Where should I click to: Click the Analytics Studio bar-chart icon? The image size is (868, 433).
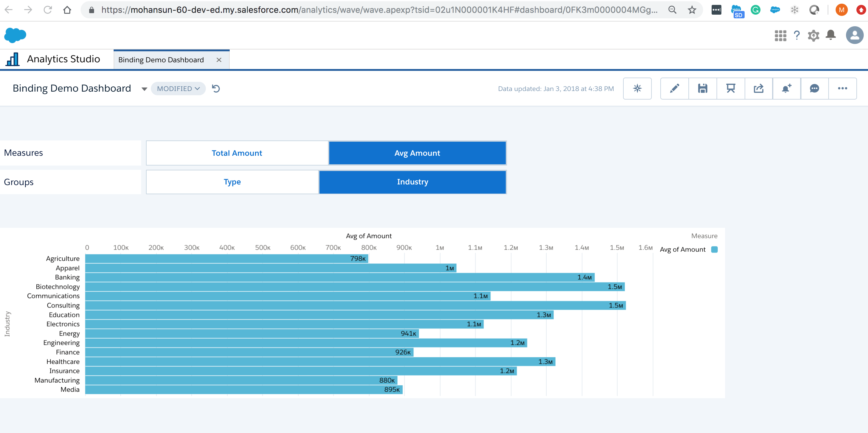[x=13, y=59]
